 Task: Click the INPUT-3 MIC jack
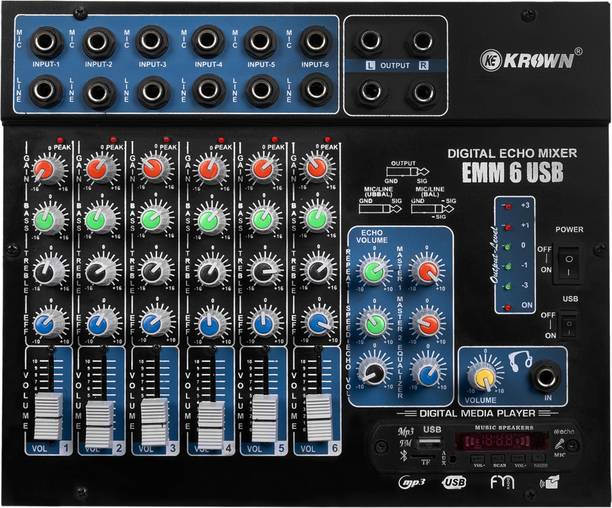pos(152,41)
